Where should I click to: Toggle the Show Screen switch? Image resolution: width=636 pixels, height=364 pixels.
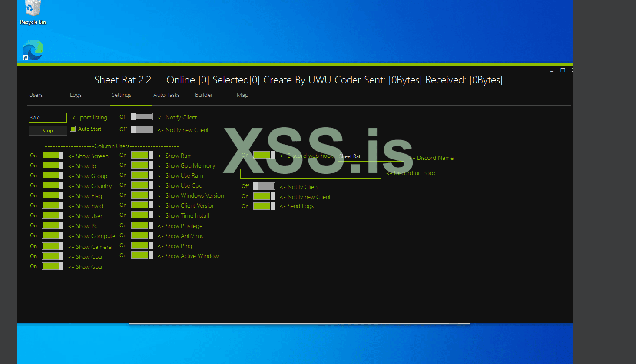point(53,156)
